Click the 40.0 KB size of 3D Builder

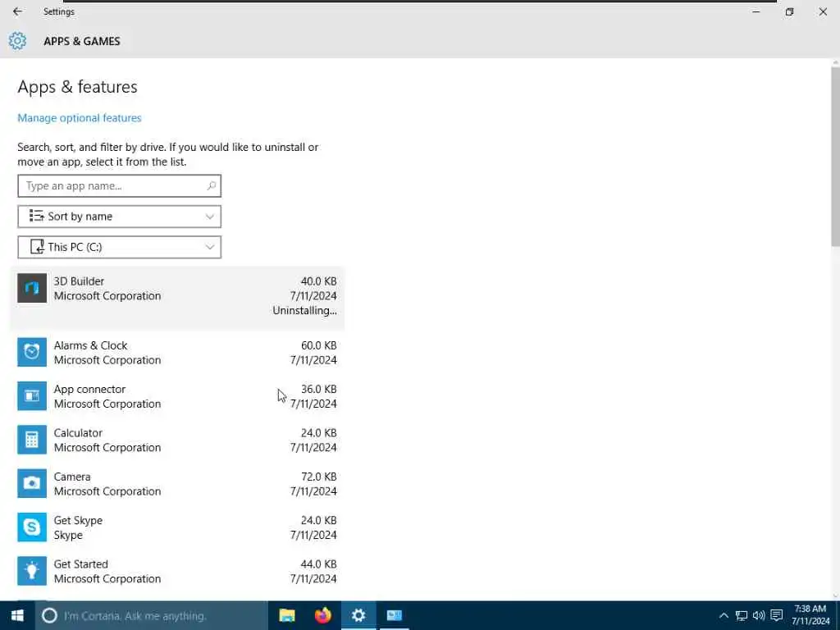coord(318,281)
